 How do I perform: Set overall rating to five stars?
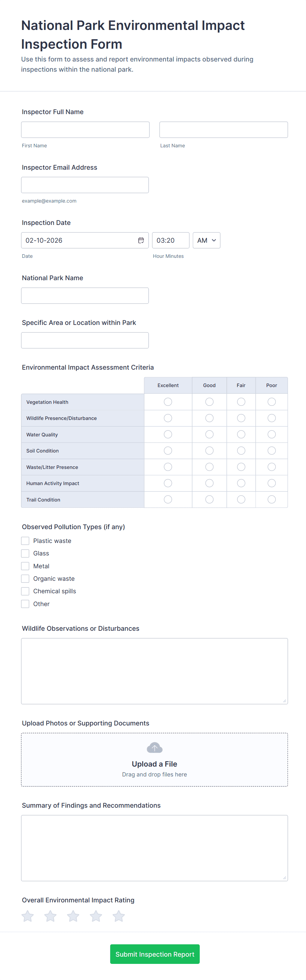pos(119,916)
